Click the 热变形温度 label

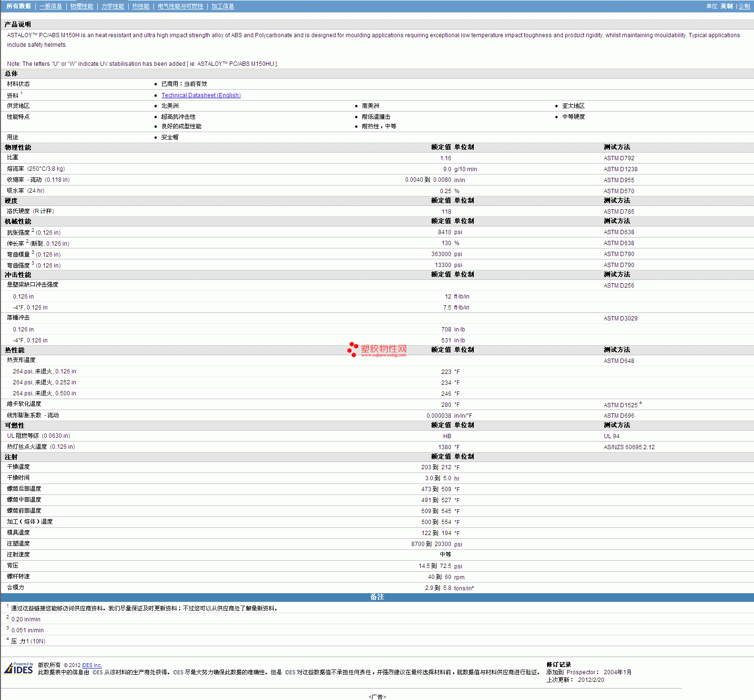(x=21, y=360)
